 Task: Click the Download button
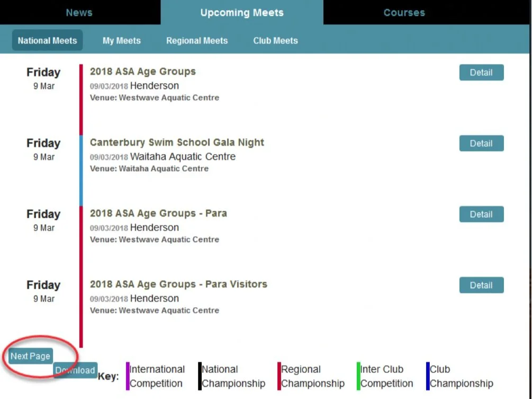pyautogui.click(x=75, y=370)
